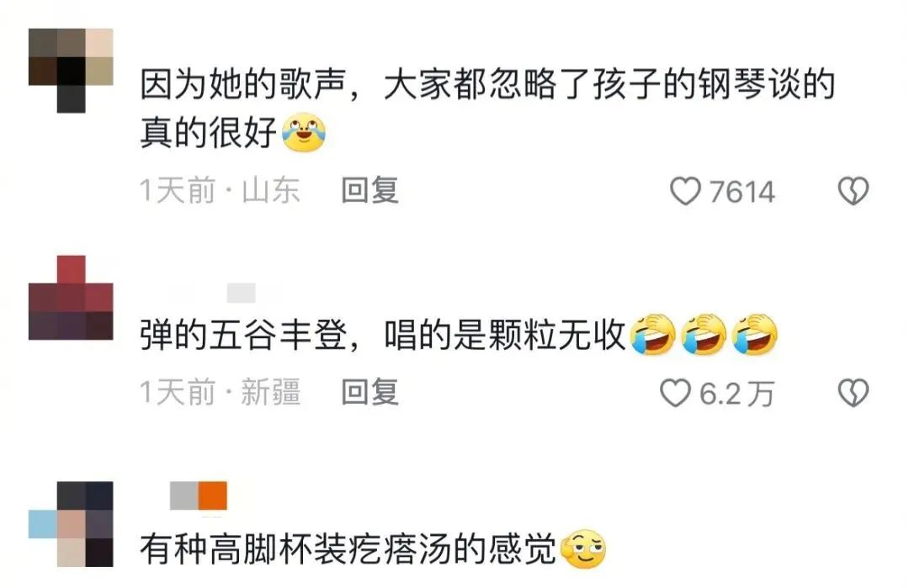Image resolution: width=909 pixels, height=588 pixels.
Task: Tap the blurred username above the 五谷丰登 comment
Action: click(241, 293)
